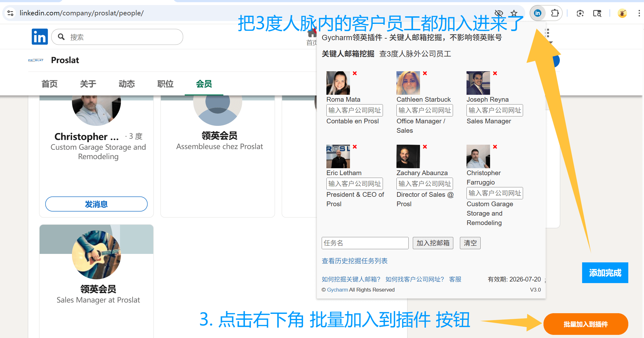Click Eric Letham's photo thumbnail
The width and height of the screenshot is (644, 338).
coord(338,156)
